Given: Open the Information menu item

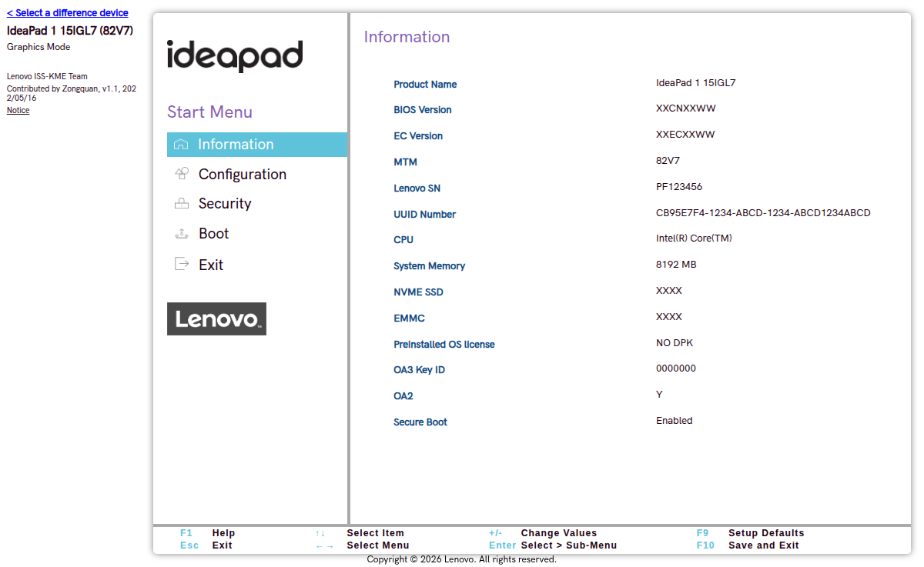Looking at the screenshot, I should 257,145.
